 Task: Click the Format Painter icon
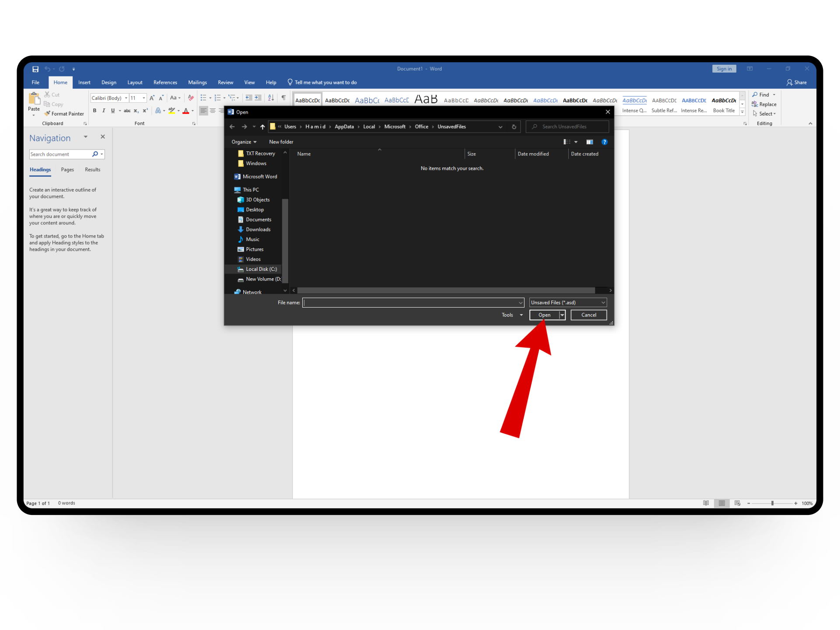(x=47, y=114)
